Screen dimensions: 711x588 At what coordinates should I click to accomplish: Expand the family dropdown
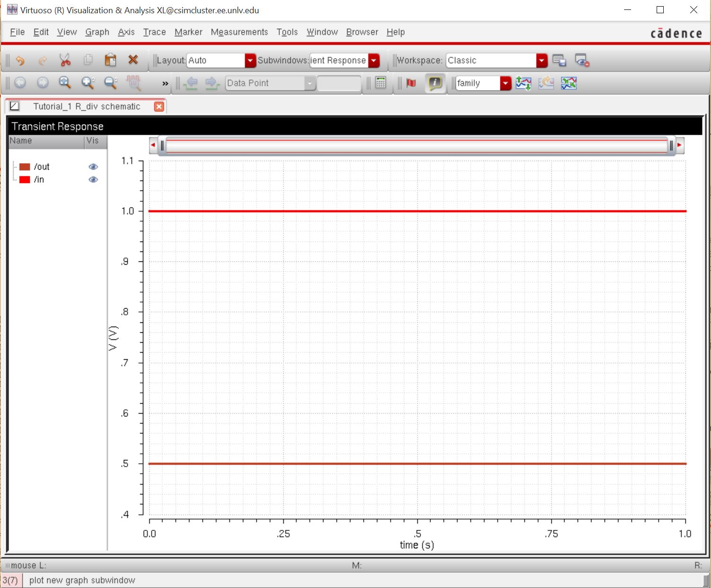point(505,83)
